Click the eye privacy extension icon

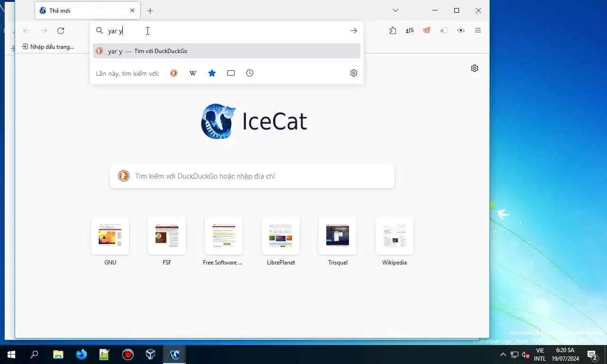click(461, 30)
